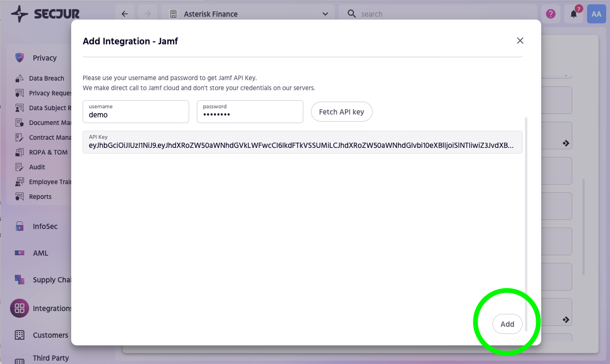Click the Reports icon
Screen dimensions: 610x364
(20, 197)
